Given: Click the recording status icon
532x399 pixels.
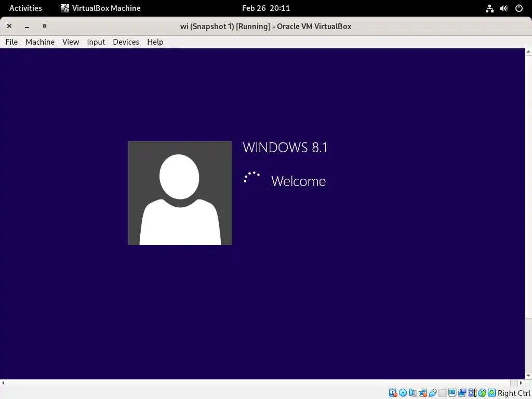Looking at the screenshot, I should coord(462,393).
